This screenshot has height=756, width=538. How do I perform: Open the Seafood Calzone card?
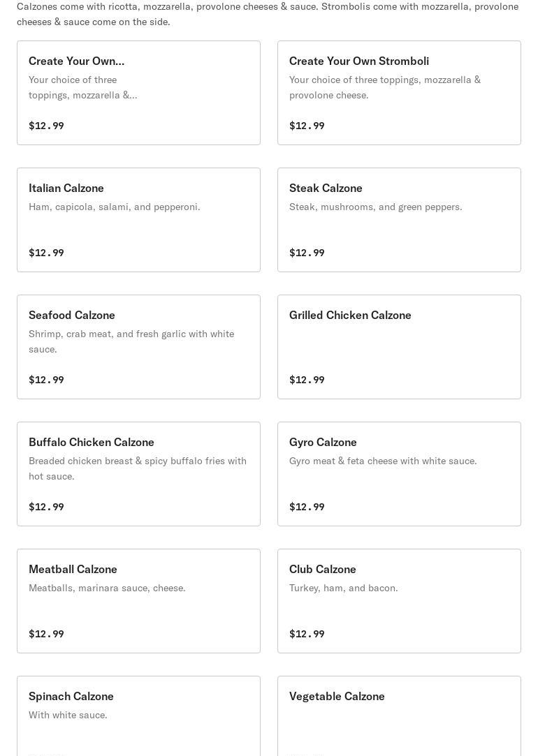click(138, 347)
